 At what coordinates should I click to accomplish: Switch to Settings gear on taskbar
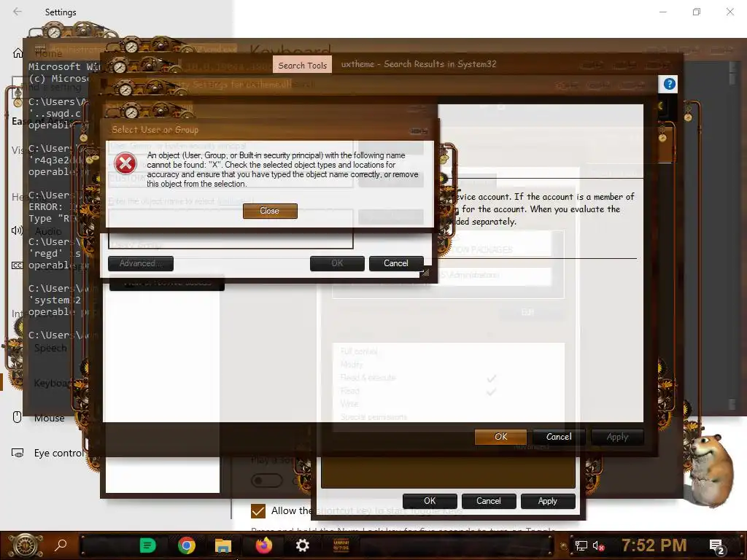[x=303, y=545]
